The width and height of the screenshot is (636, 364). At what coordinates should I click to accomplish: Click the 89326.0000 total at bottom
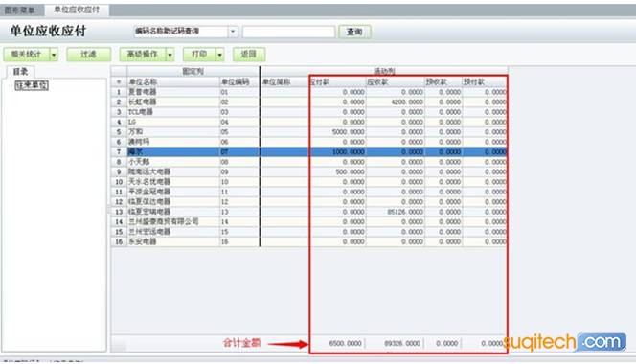tap(402, 343)
